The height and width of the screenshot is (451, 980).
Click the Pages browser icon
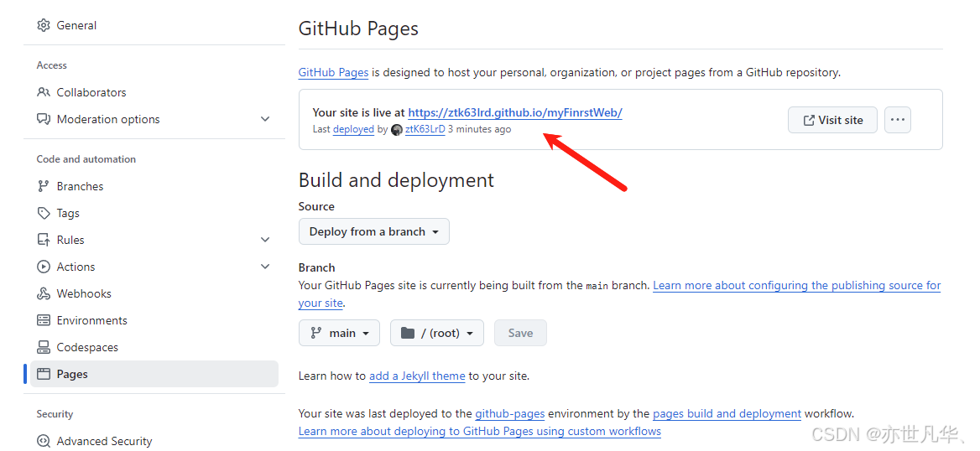pos(43,374)
